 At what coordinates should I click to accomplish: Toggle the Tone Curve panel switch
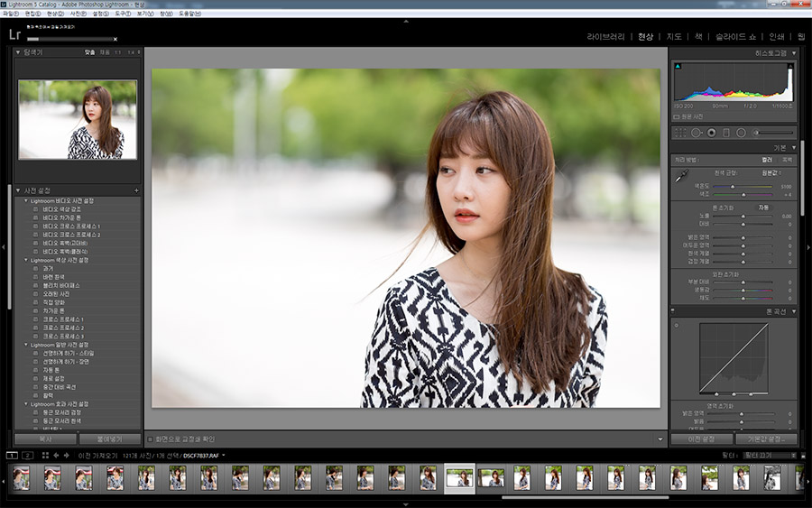673,311
